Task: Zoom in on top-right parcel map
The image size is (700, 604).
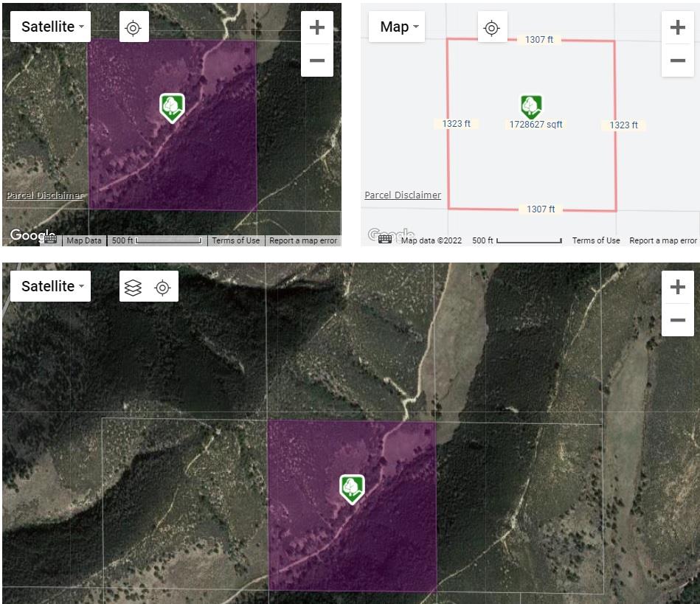Action: click(x=678, y=28)
